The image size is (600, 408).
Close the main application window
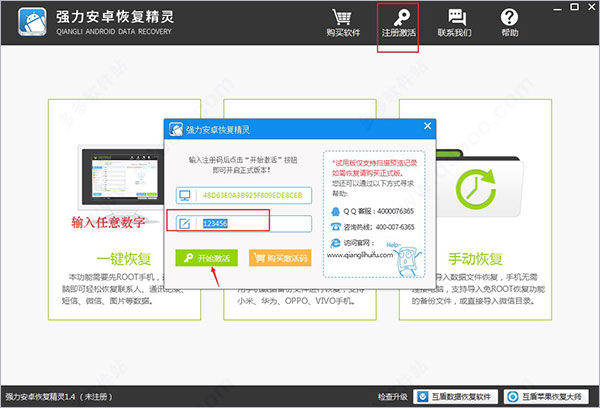592,7
